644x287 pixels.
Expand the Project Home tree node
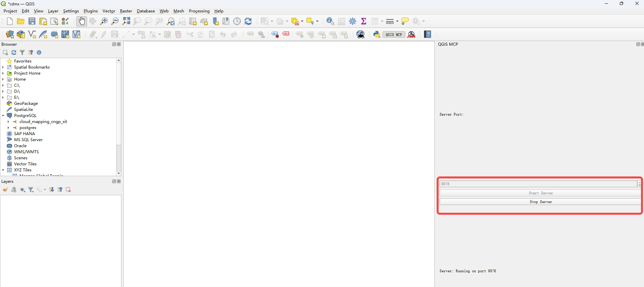(3, 73)
